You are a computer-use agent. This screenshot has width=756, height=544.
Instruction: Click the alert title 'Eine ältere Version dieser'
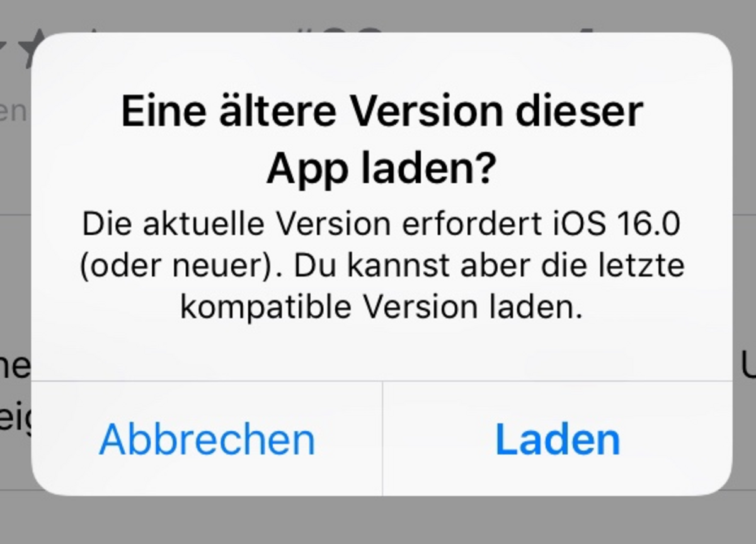click(x=382, y=111)
